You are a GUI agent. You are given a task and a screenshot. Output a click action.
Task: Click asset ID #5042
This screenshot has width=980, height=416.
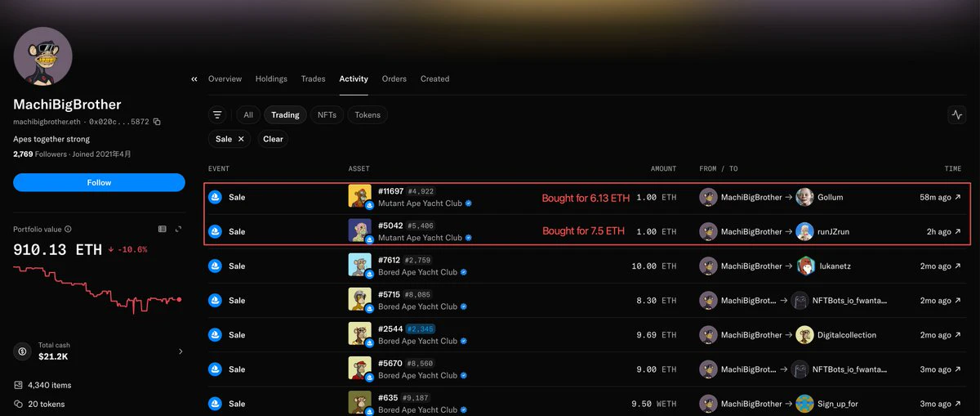tap(390, 226)
